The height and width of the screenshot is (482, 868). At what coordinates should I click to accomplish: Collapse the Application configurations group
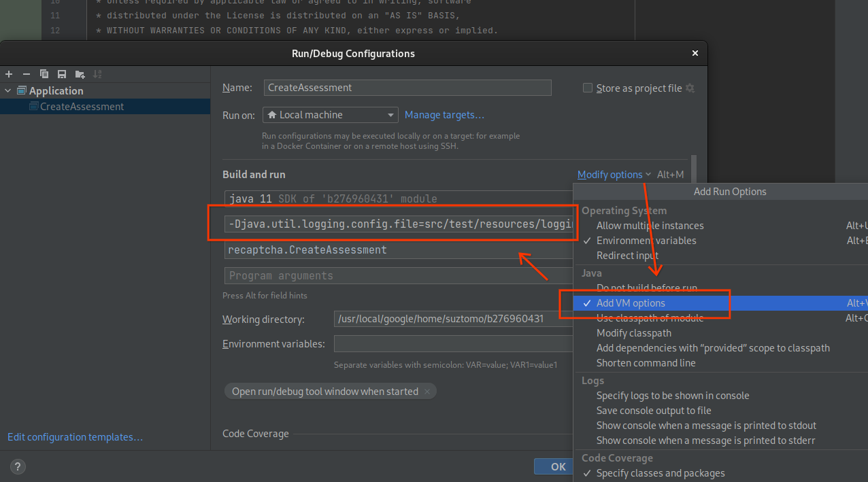(8, 90)
